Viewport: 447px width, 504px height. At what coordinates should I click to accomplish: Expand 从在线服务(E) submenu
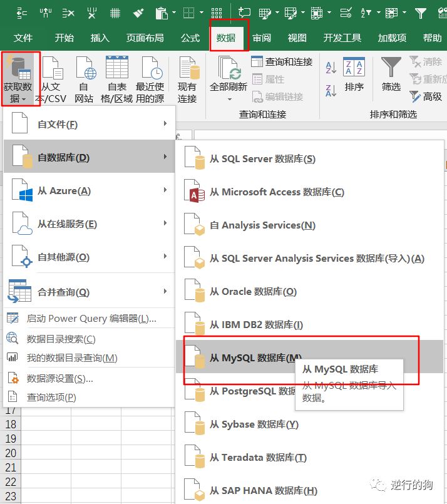[x=89, y=224]
